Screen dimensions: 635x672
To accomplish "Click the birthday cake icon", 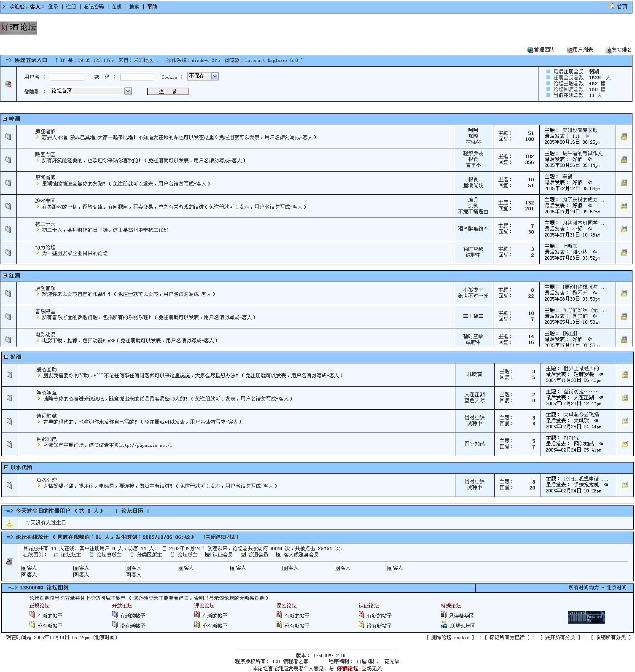I will tap(9, 523).
